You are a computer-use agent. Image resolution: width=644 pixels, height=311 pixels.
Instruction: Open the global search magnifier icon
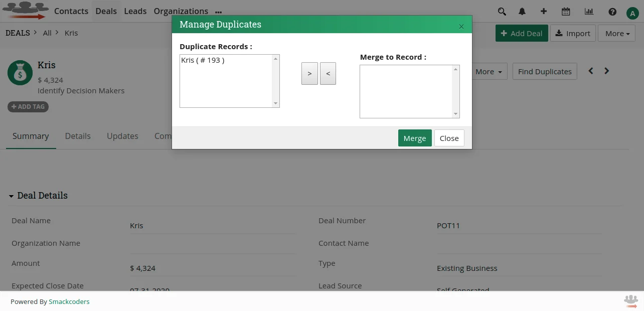coord(502,11)
